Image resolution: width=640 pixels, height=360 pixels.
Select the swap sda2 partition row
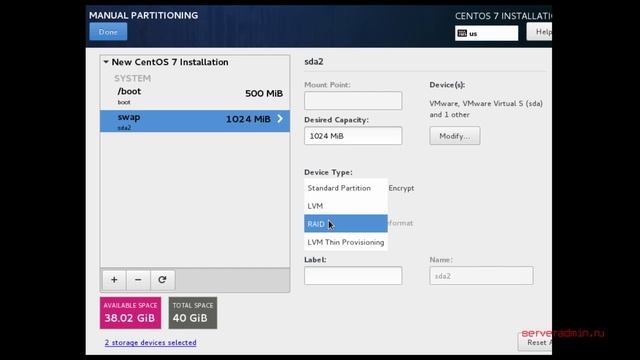click(x=195, y=121)
